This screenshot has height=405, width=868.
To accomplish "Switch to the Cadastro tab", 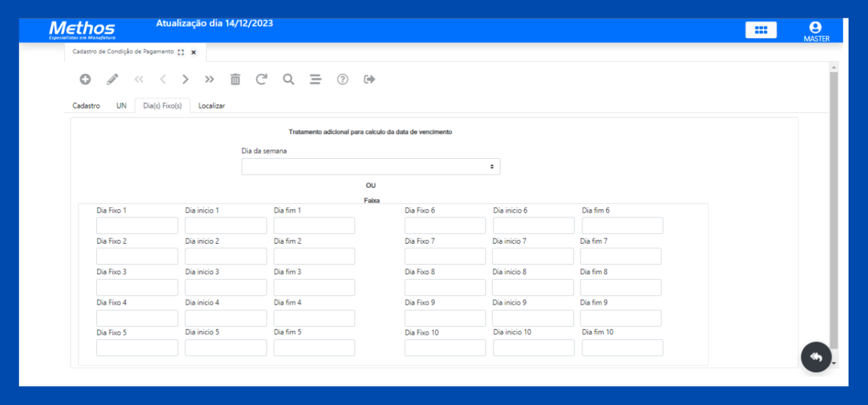I will 86,105.
